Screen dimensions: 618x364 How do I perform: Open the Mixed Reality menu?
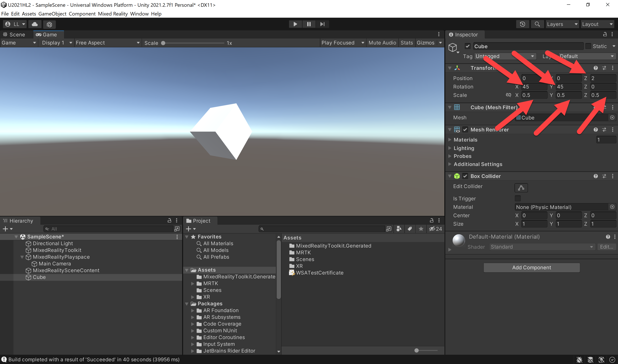[113, 14]
